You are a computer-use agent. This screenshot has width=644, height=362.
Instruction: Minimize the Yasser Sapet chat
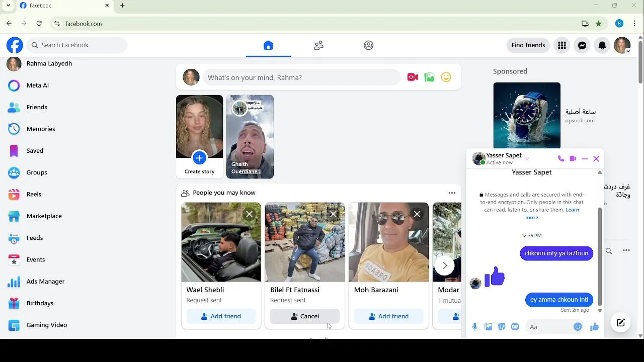pos(585,159)
